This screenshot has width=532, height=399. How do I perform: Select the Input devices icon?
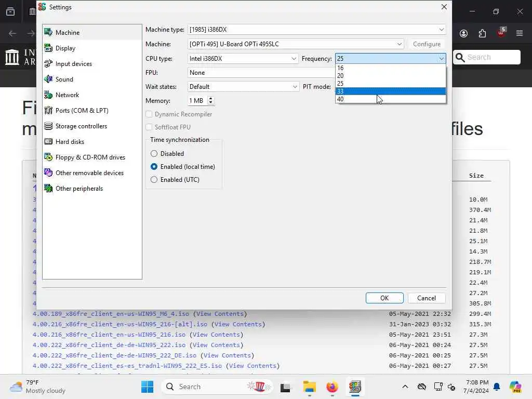point(48,63)
